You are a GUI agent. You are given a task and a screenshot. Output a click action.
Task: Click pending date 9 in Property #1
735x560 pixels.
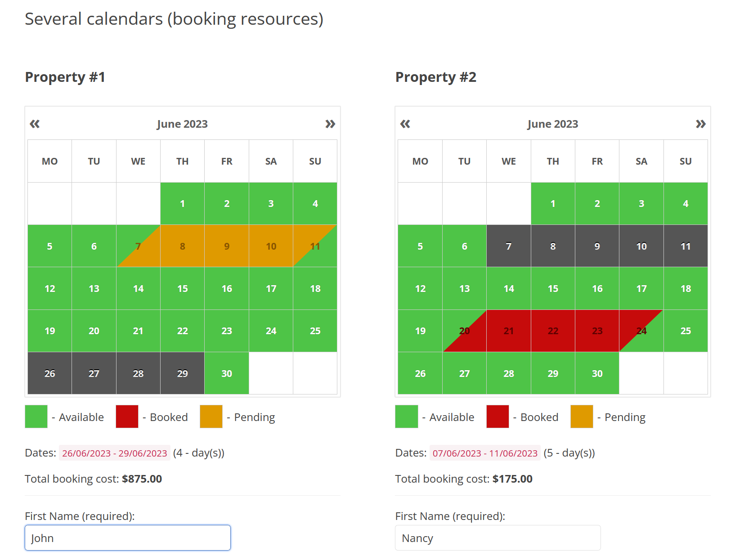(x=227, y=246)
